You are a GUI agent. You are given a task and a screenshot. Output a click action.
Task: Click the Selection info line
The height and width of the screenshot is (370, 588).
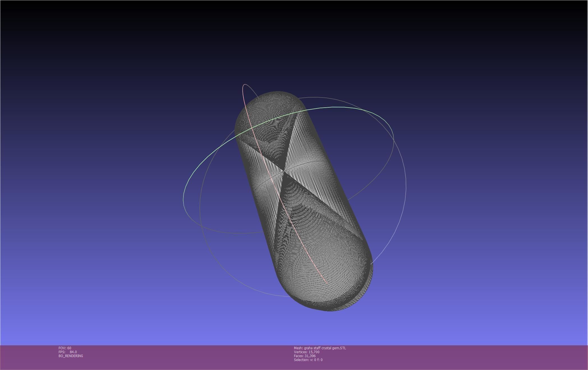tap(308, 360)
